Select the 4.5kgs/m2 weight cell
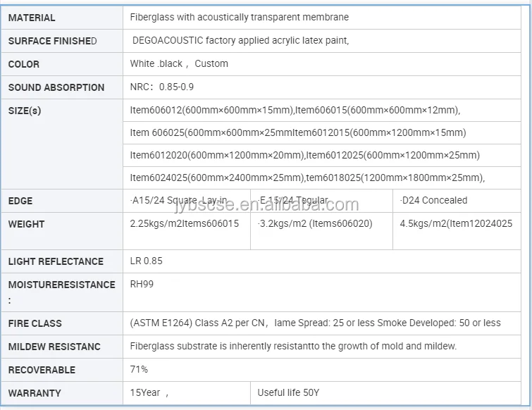 click(x=456, y=224)
